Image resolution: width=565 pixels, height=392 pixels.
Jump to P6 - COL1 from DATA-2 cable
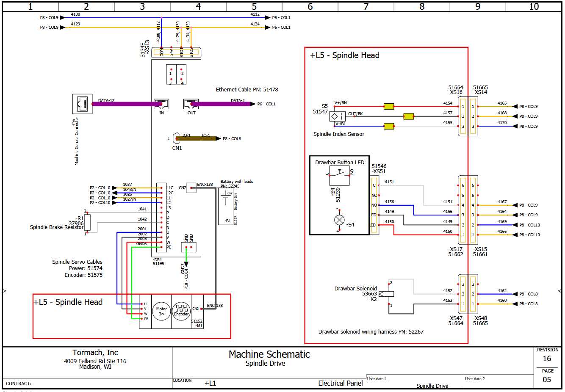pyautogui.click(x=266, y=104)
